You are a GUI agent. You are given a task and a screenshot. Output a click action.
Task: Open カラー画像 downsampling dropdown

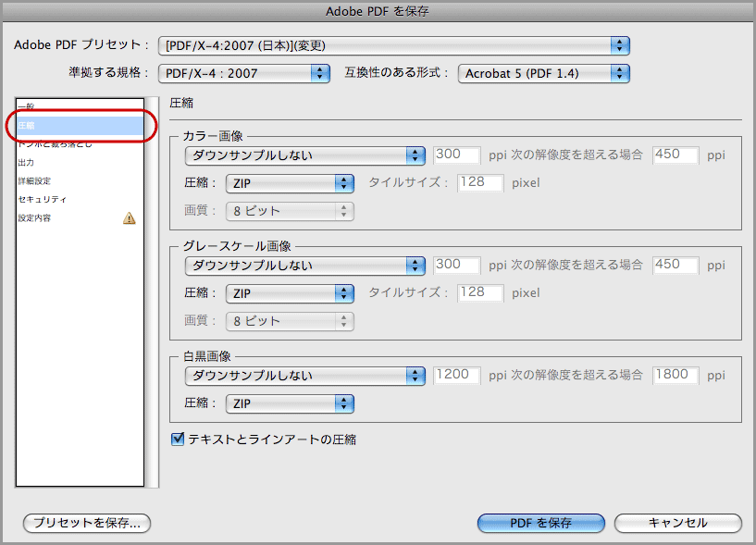coord(304,155)
